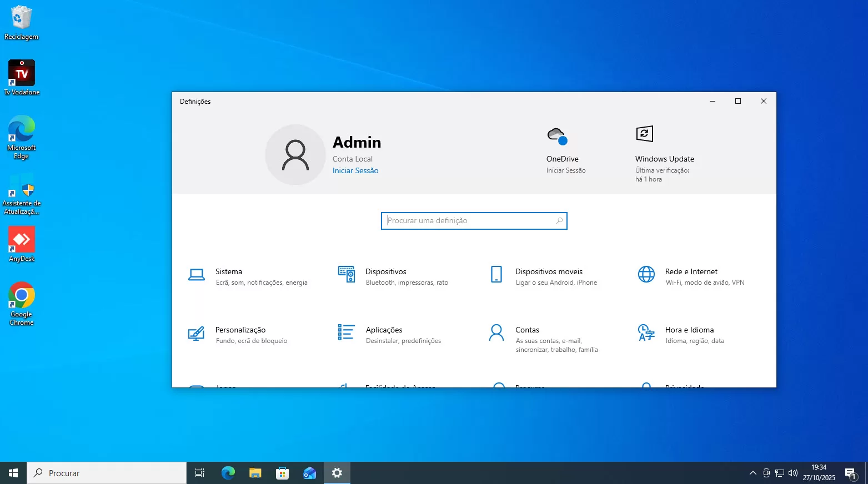Open Windows Update status panel
Image resolution: width=868 pixels, height=484 pixels.
pyautogui.click(x=664, y=159)
